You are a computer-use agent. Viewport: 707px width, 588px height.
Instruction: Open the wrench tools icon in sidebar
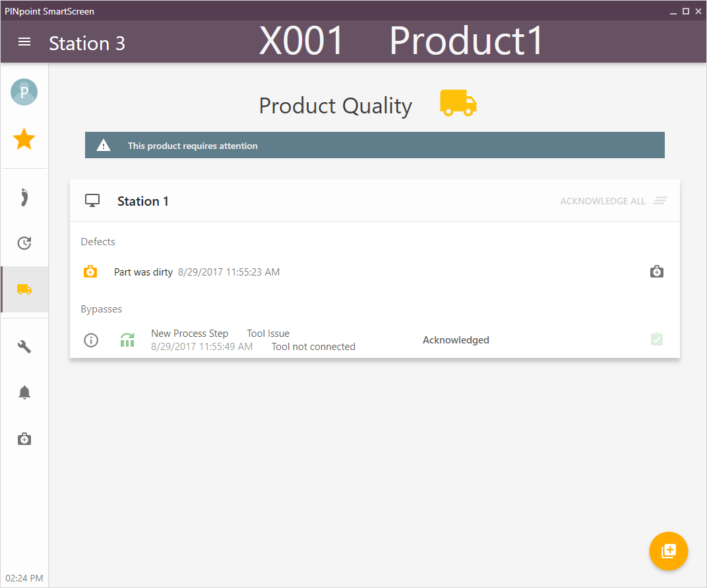pos(24,346)
